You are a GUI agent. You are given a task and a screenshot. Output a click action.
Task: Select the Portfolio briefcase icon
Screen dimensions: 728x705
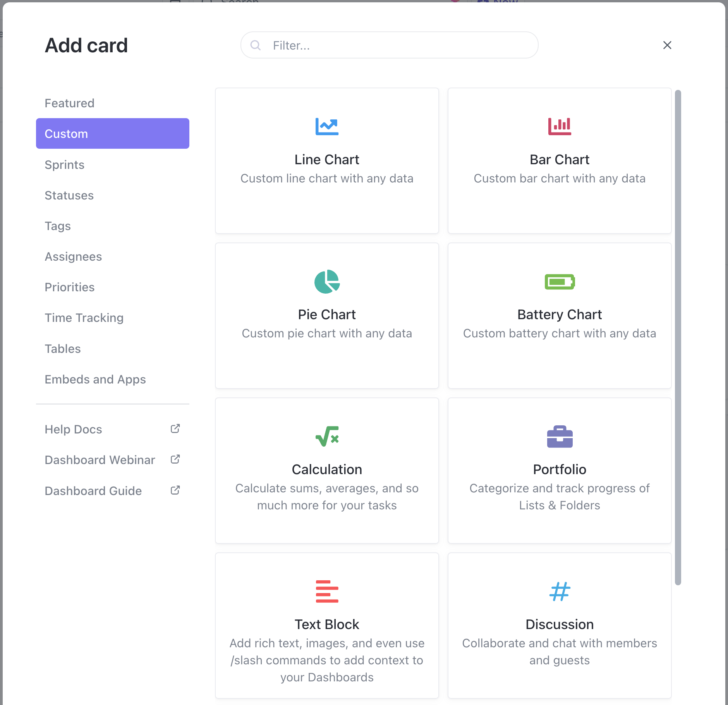[560, 437]
